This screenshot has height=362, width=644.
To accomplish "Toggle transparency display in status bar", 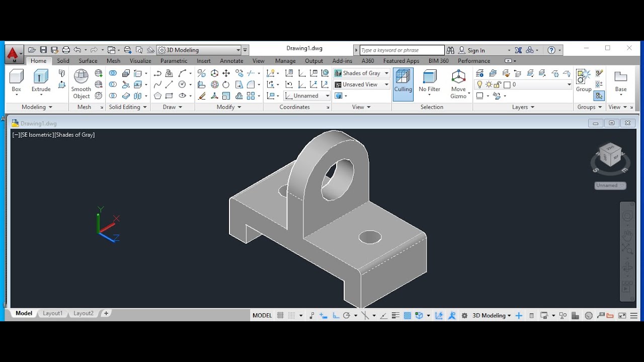I will point(408,316).
